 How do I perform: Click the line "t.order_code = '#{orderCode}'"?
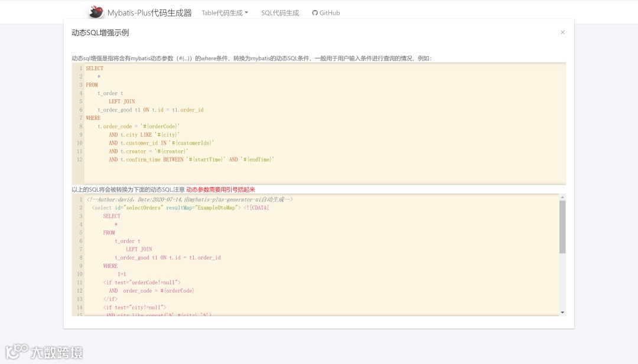[x=138, y=126]
